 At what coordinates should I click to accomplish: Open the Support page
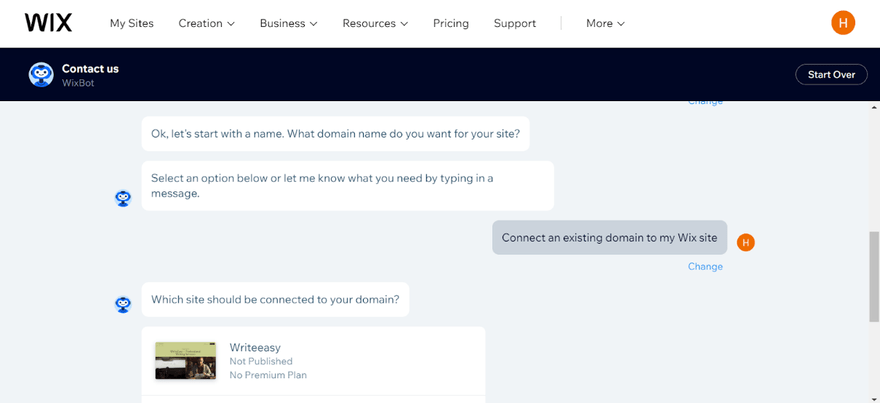coord(515,24)
